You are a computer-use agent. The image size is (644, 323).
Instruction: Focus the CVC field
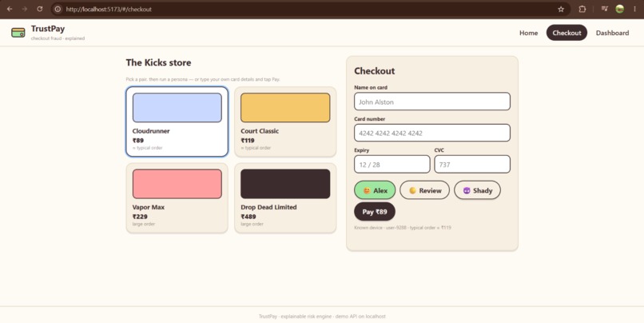pos(472,165)
